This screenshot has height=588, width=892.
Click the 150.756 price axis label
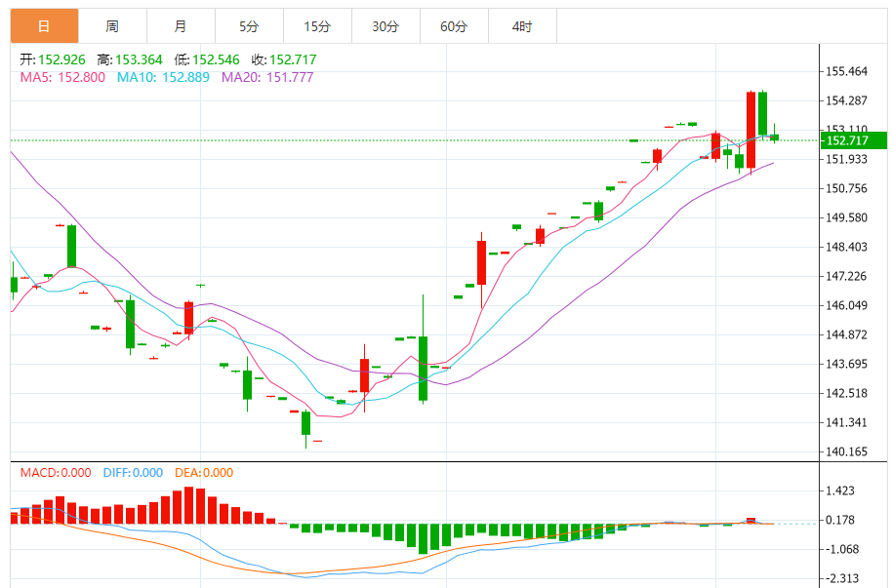click(846, 188)
